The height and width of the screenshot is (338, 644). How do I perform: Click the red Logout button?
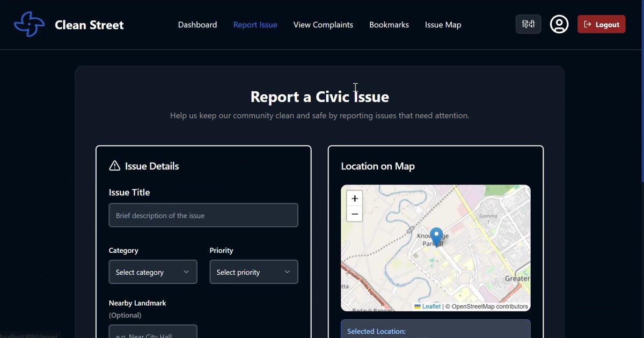point(601,24)
